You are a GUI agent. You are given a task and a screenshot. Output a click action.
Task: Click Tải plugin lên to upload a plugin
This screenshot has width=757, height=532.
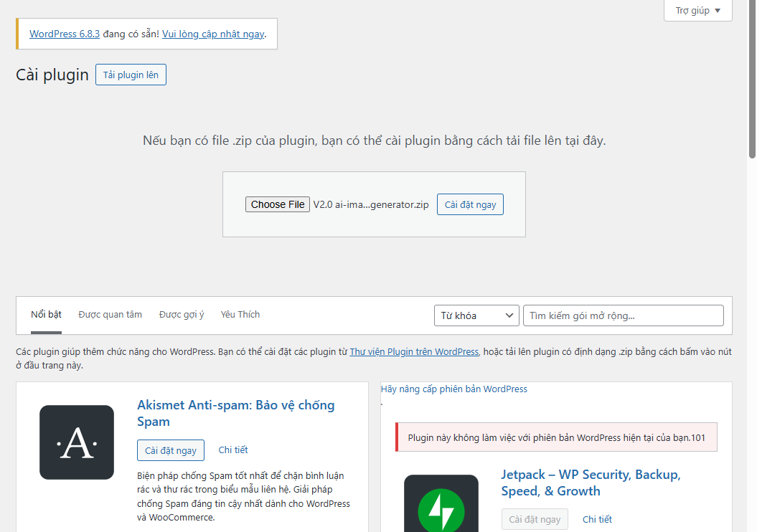(x=130, y=74)
